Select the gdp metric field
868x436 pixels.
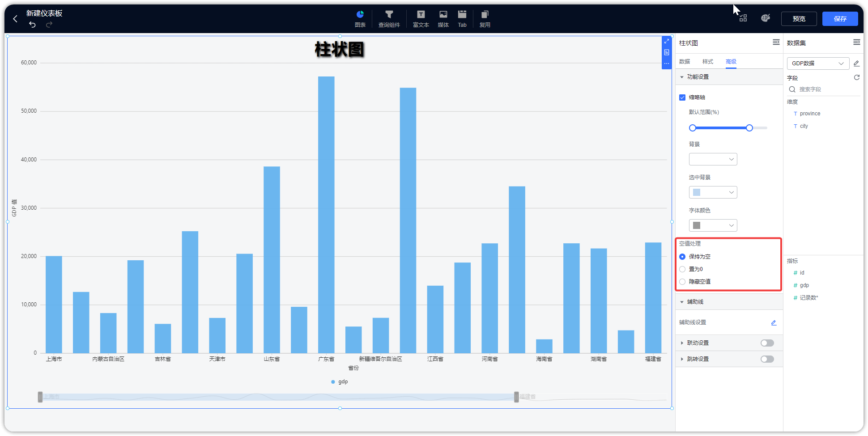[804, 285]
